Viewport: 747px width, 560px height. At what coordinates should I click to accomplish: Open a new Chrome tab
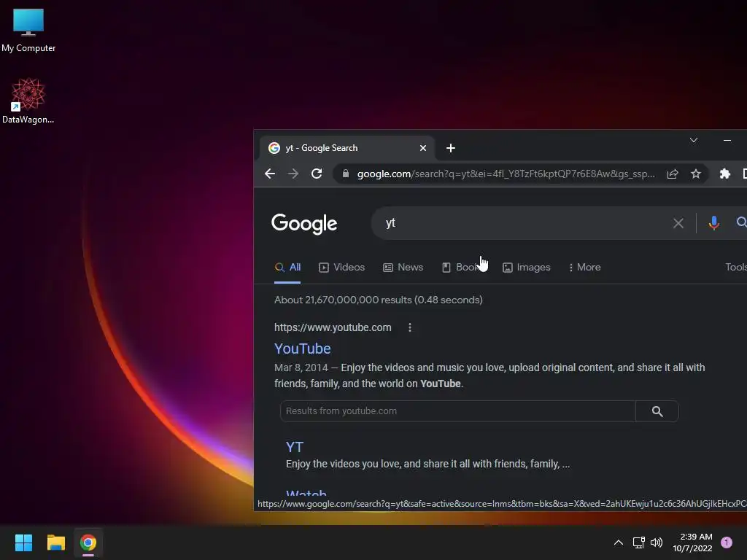pyautogui.click(x=451, y=148)
